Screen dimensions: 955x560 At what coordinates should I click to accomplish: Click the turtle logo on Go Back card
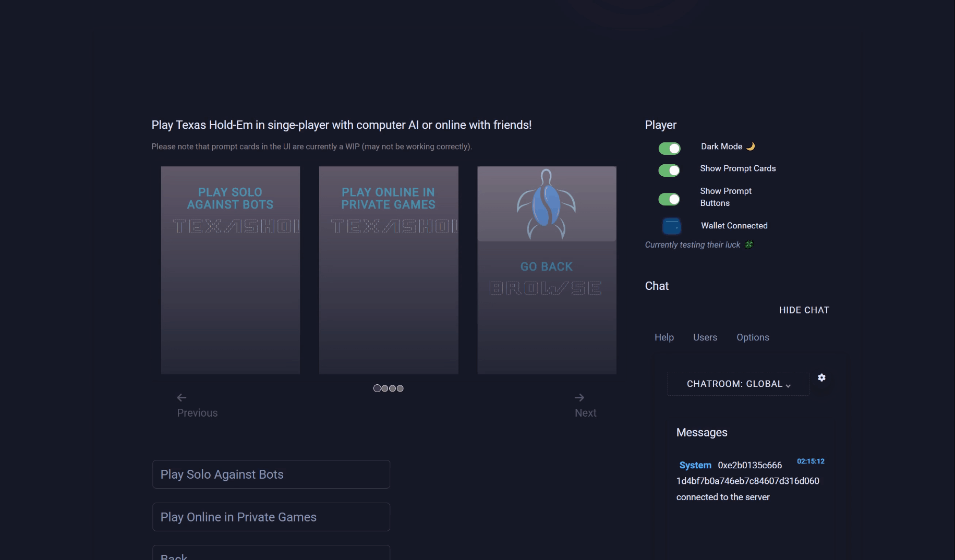[x=546, y=204]
